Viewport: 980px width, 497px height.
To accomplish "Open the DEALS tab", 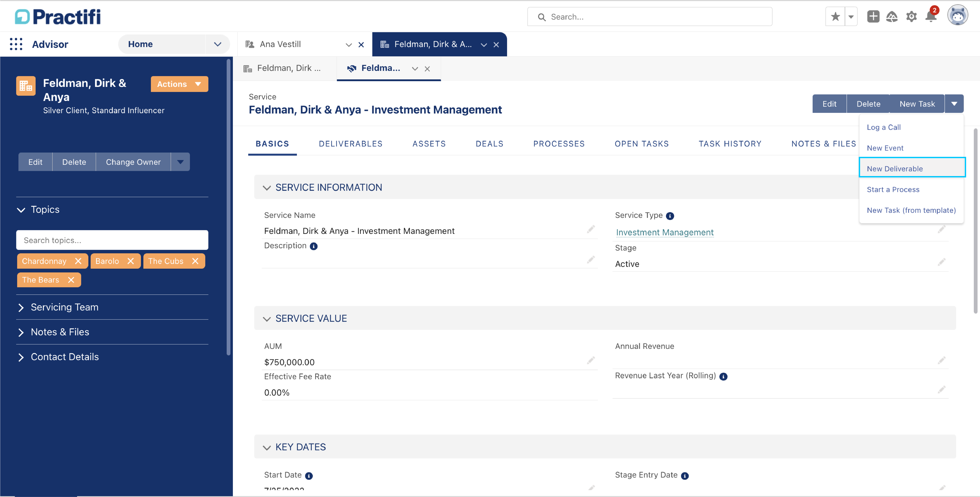I will (x=490, y=144).
